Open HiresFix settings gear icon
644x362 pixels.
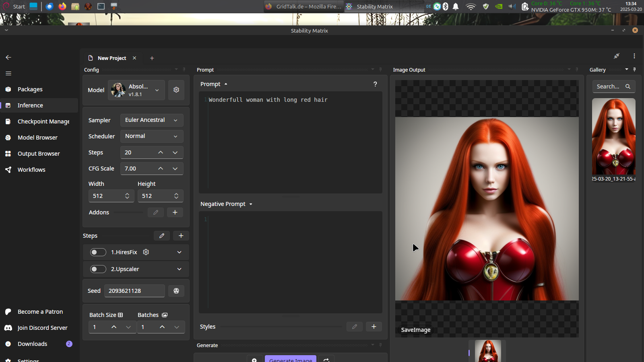pyautogui.click(x=146, y=252)
